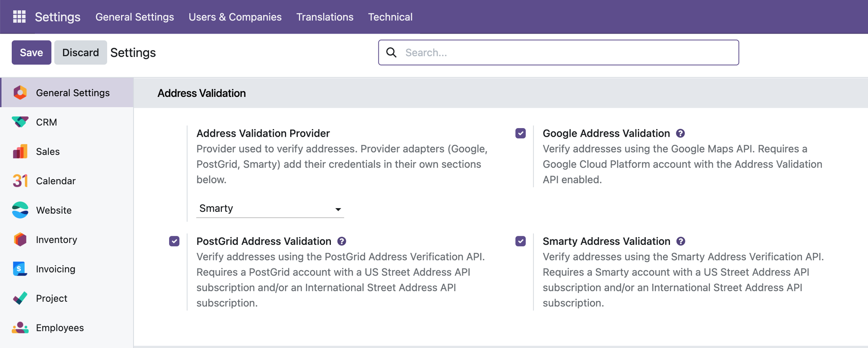Click the Calendar app icon

(x=20, y=181)
